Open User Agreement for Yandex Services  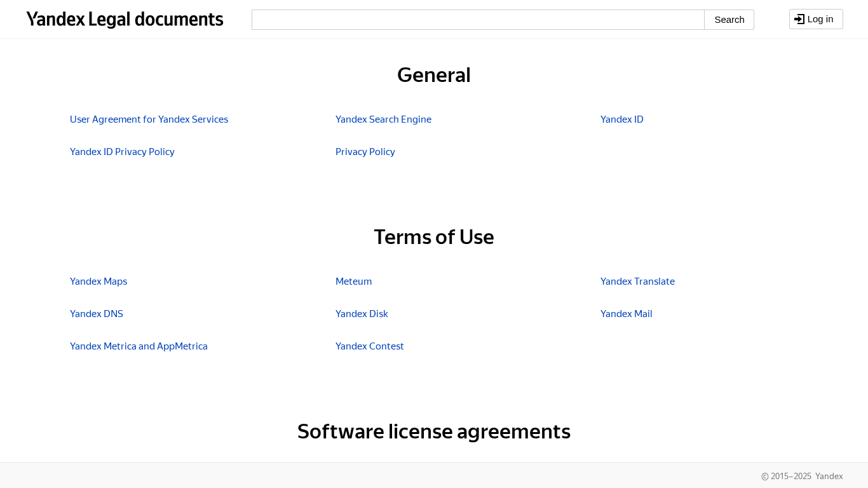[x=149, y=119]
